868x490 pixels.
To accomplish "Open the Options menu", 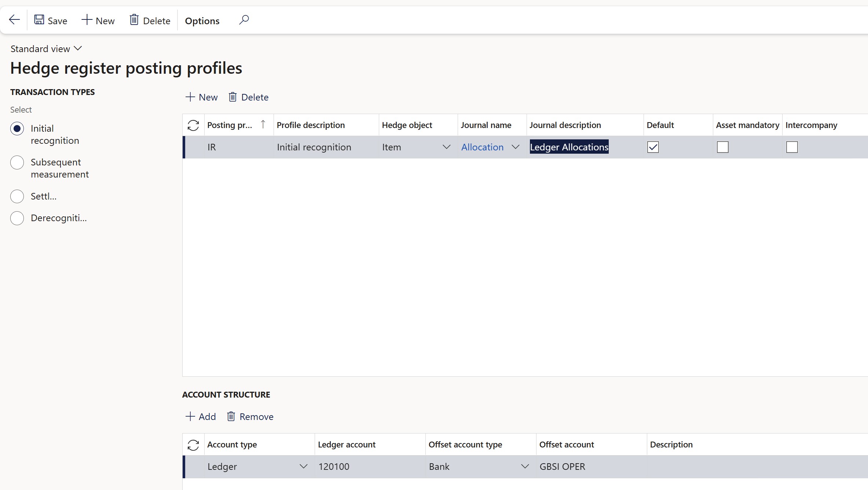I will click(202, 21).
